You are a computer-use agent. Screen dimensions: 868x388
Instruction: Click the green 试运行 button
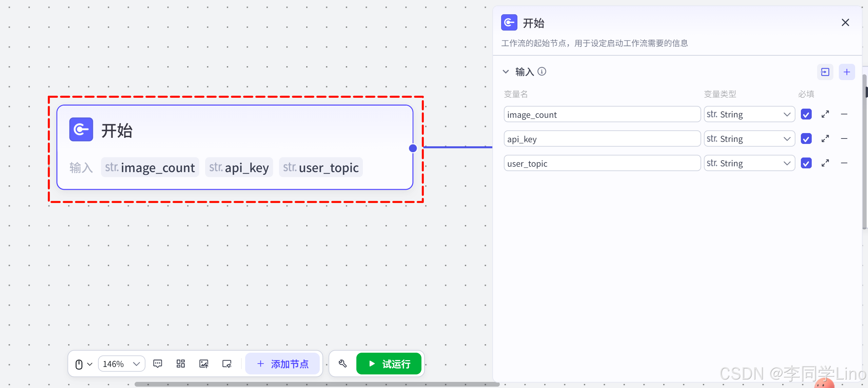389,364
